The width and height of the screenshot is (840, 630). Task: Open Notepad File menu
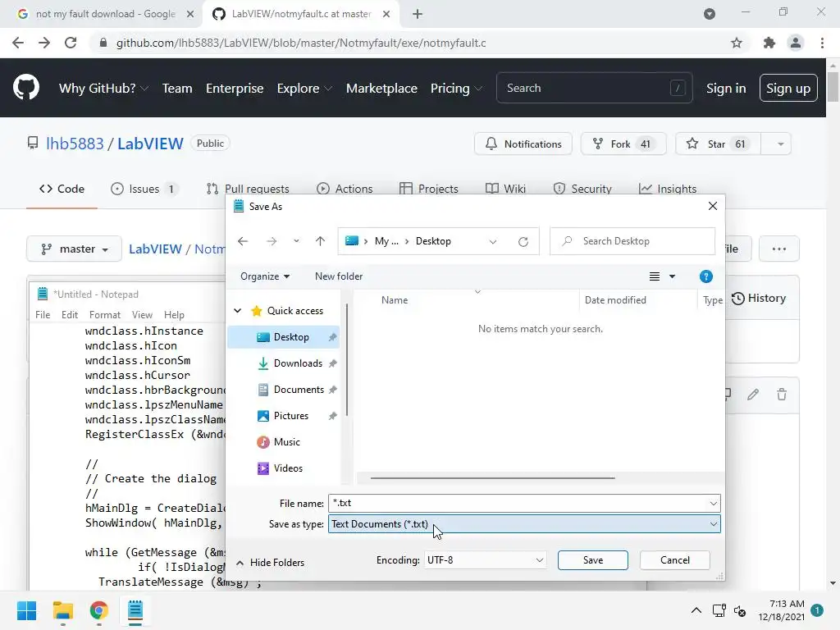point(43,315)
